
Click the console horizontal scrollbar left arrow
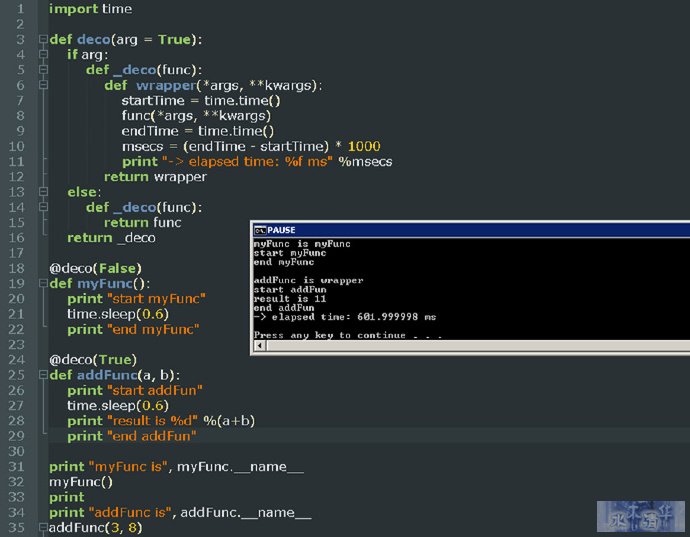pos(260,346)
